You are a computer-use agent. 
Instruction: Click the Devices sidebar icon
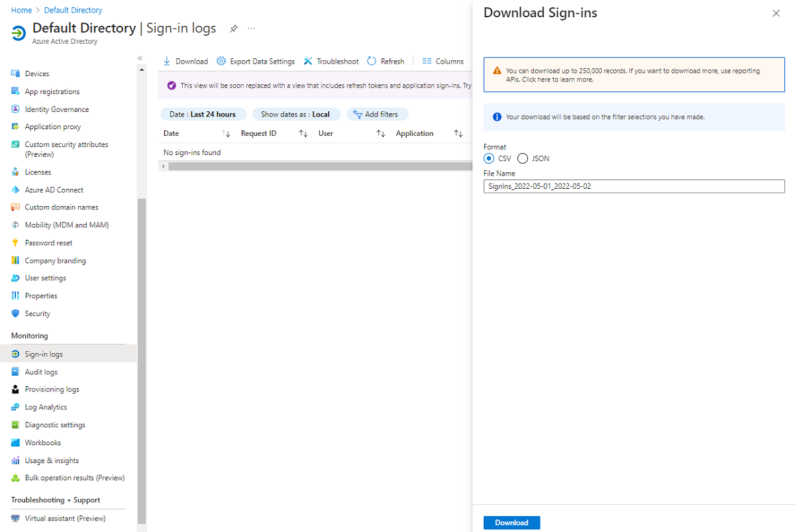pos(15,74)
